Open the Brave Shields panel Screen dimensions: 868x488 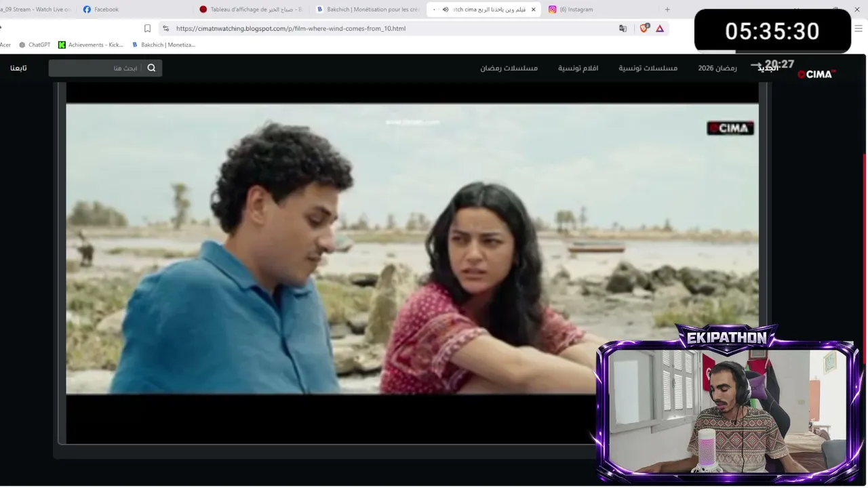(644, 28)
